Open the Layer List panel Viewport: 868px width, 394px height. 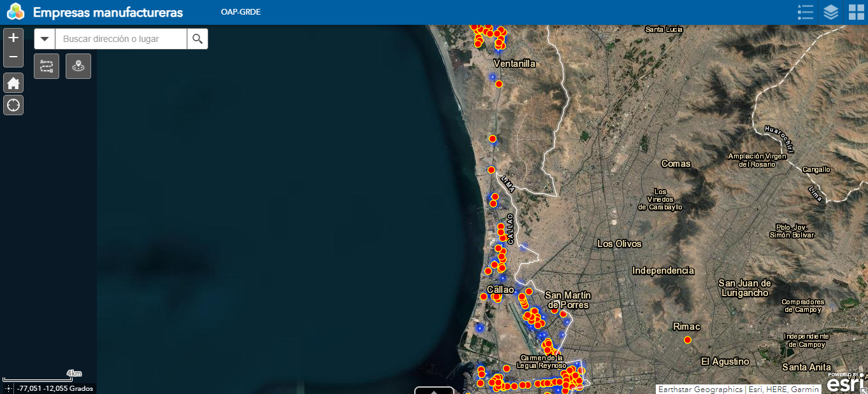830,12
